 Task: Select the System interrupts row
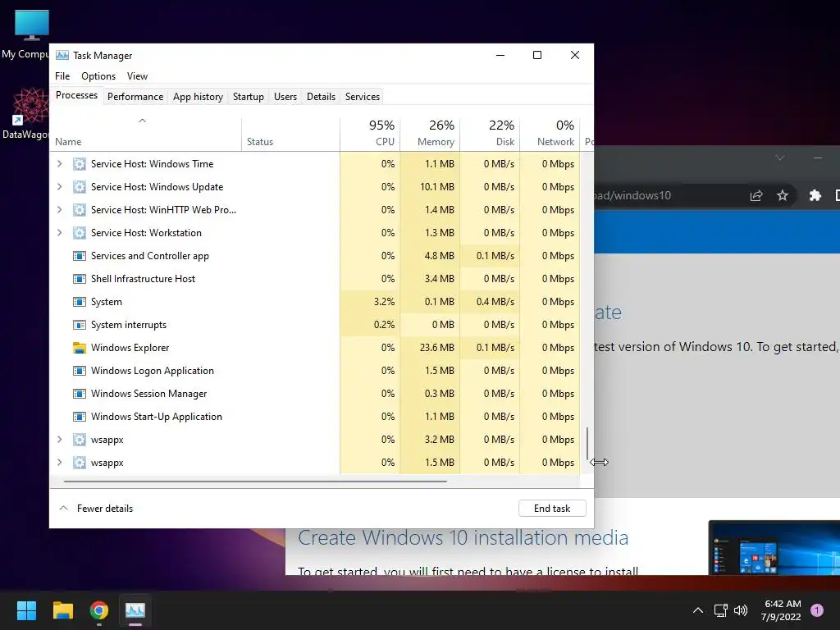[x=315, y=325]
